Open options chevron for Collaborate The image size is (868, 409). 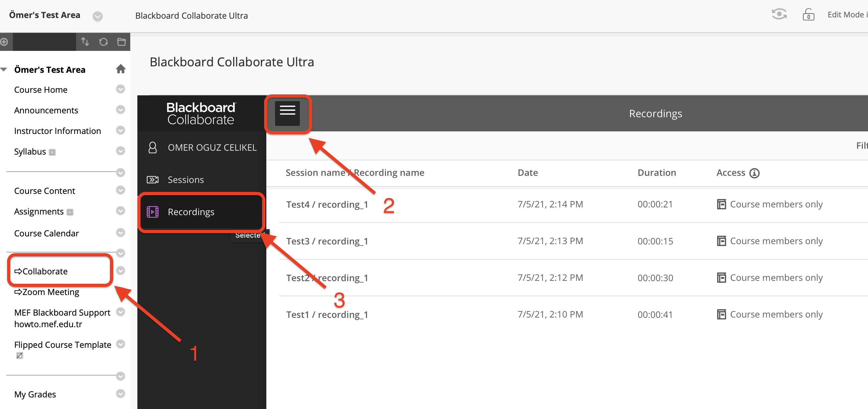click(x=120, y=271)
